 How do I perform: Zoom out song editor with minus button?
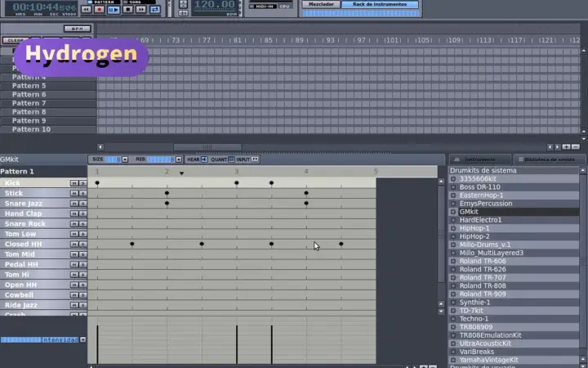pos(576,147)
